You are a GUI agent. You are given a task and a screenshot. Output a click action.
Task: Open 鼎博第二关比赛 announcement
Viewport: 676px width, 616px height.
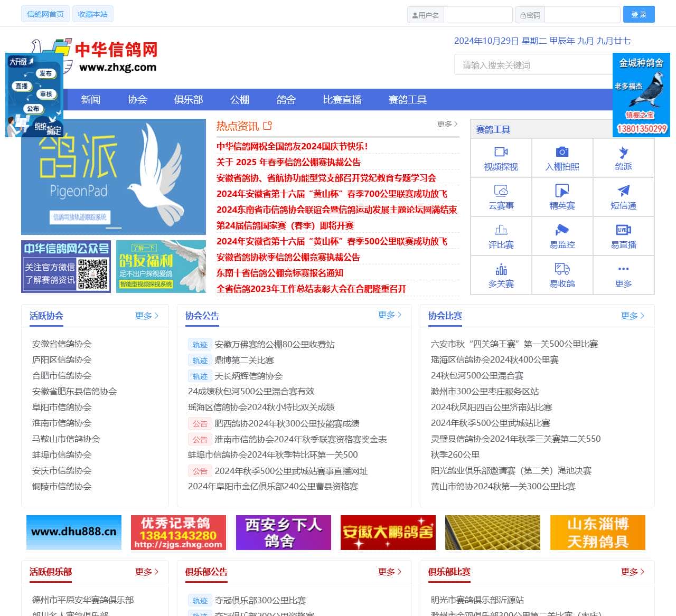coord(244,360)
